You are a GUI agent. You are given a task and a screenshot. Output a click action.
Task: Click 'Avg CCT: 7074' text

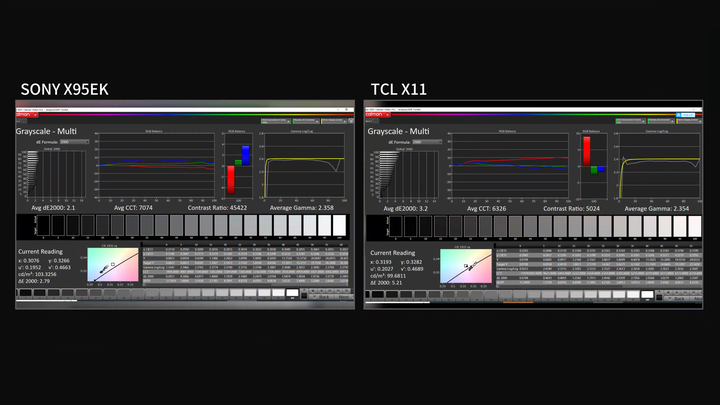point(133,208)
